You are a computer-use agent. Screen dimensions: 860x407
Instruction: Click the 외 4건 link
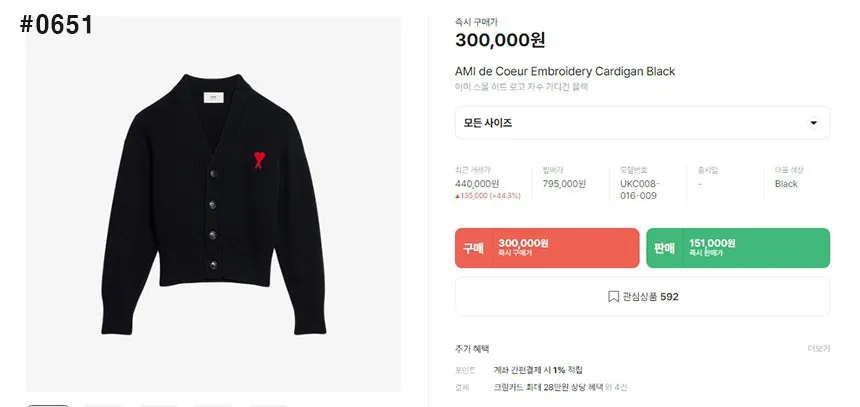[x=616, y=387]
